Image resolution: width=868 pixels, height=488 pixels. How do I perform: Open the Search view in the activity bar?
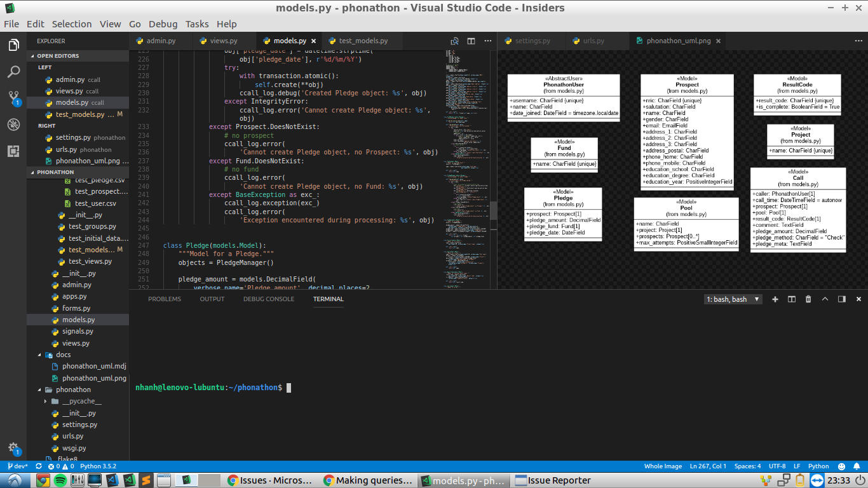[13, 72]
